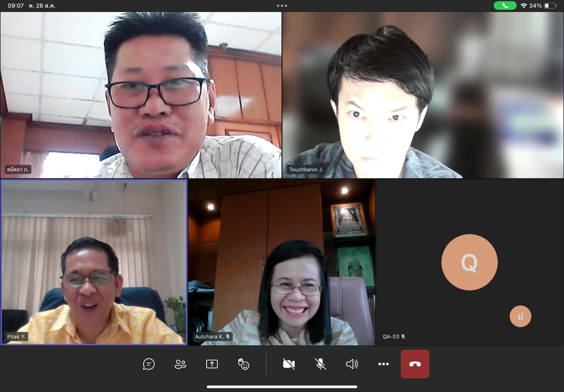564x392 pixels.
Task: Tap the Wi-Fi status icon
Action: click(x=524, y=6)
